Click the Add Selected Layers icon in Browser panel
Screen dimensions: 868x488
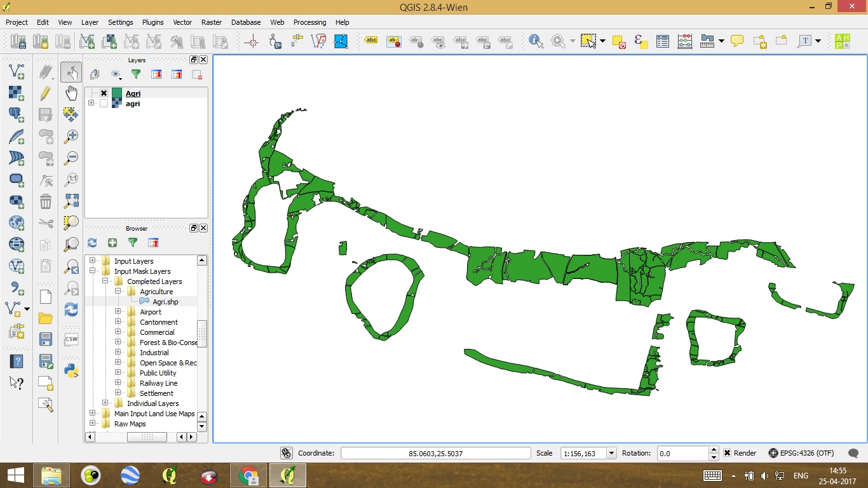[112, 243]
